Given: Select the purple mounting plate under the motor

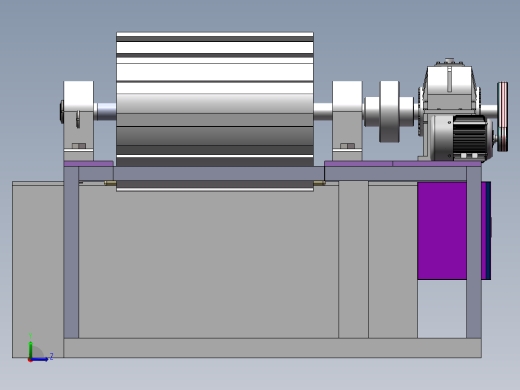Looking at the screenshot, I should pos(437,164).
